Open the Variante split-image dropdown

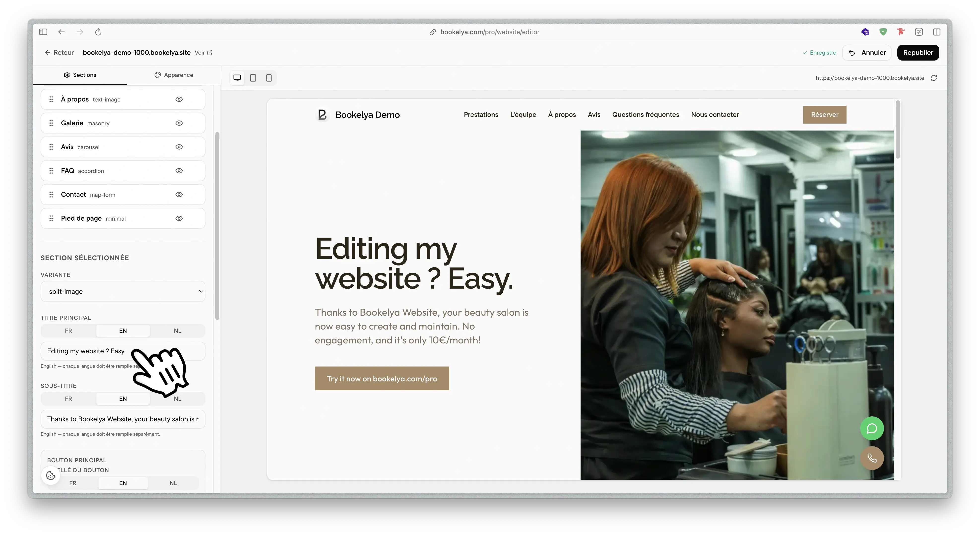123,292
